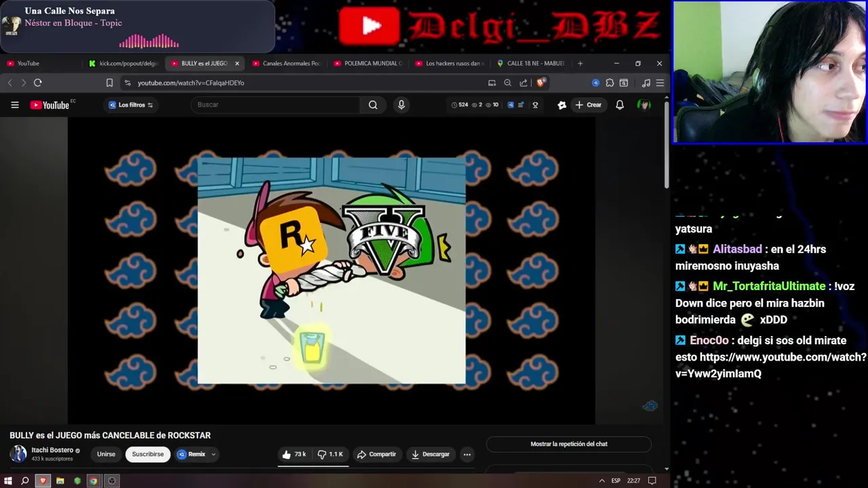Viewport: 868px width, 488px height.
Task: Click the 524 views stat in header
Action: pos(459,105)
